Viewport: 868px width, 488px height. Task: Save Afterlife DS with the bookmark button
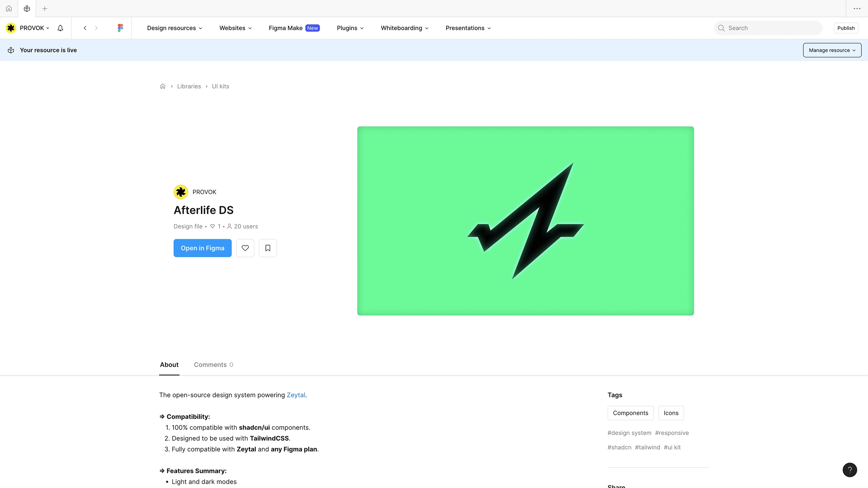268,248
